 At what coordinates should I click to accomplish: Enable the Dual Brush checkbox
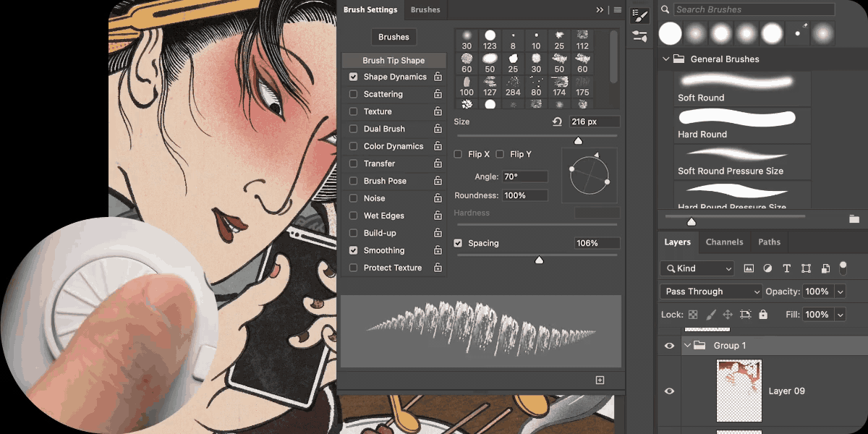pos(353,129)
